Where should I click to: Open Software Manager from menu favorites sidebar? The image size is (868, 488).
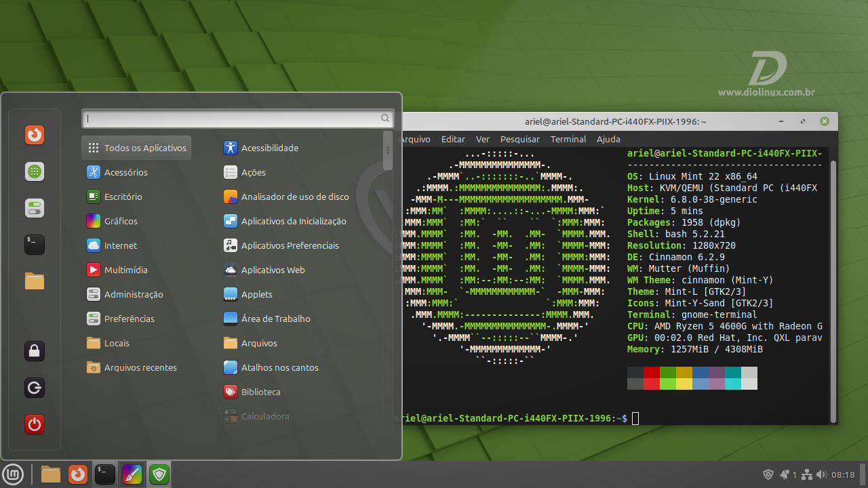[35, 171]
